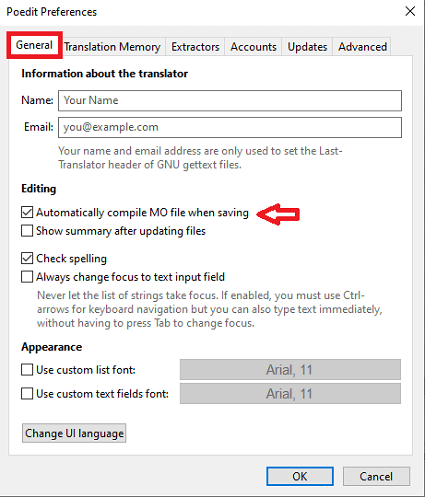Tick the Use custom list font checkbox
This screenshot has width=425, height=497.
[x=27, y=370]
